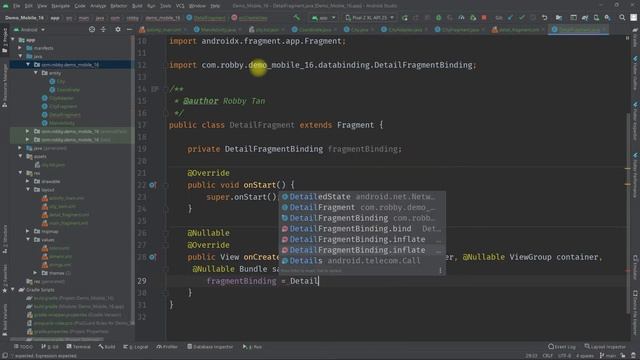The width and height of the screenshot is (640, 360).
Task: Select CityAdapter in the project tree
Action: coord(62,98)
